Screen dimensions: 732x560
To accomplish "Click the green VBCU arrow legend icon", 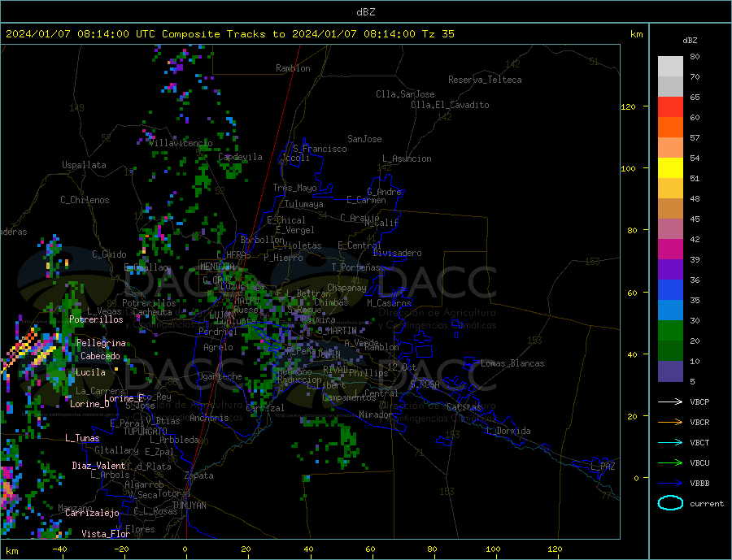I will coord(670,463).
